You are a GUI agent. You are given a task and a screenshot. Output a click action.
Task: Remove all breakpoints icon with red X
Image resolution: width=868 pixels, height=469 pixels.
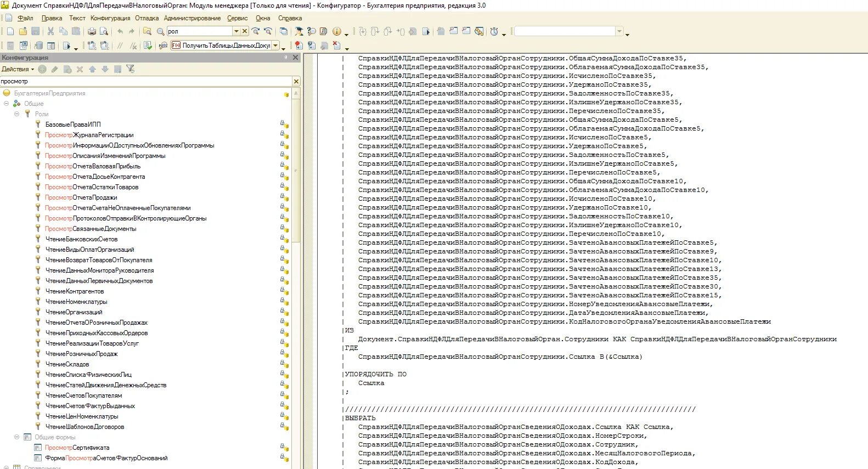point(337,46)
